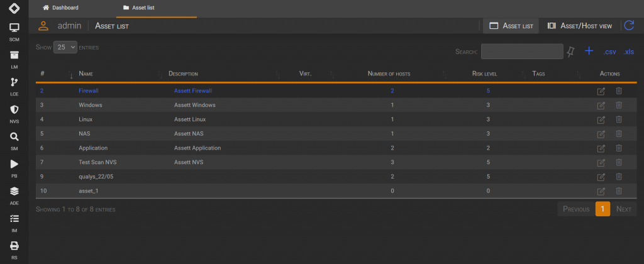Screen dimensions: 644x264
Task: Open the IM checklist module
Action: 14,223
